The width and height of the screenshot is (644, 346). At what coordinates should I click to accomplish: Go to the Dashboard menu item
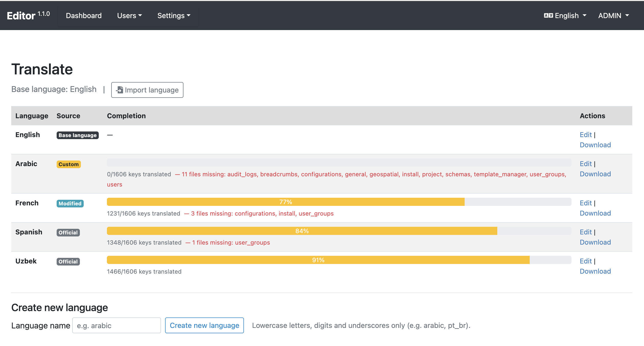(84, 16)
